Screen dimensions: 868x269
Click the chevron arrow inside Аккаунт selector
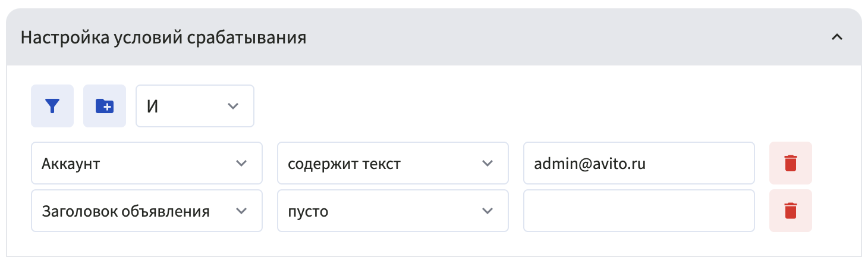(241, 163)
